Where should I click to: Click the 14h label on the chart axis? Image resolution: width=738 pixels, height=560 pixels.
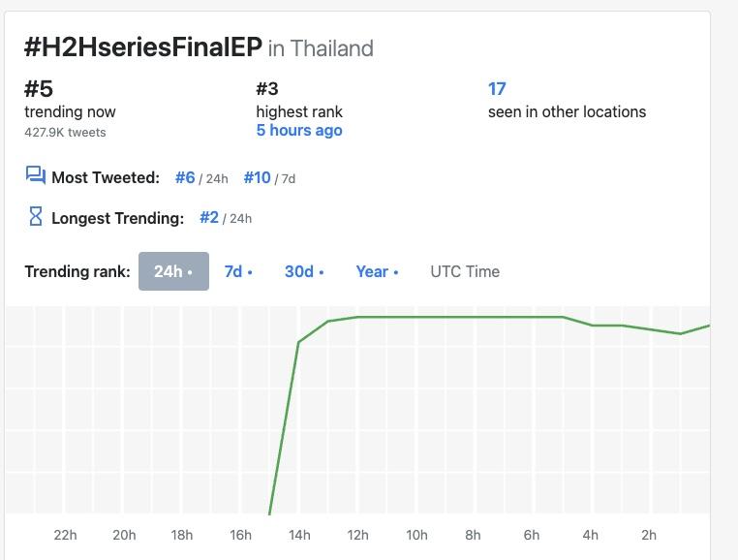tap(299, 535)
